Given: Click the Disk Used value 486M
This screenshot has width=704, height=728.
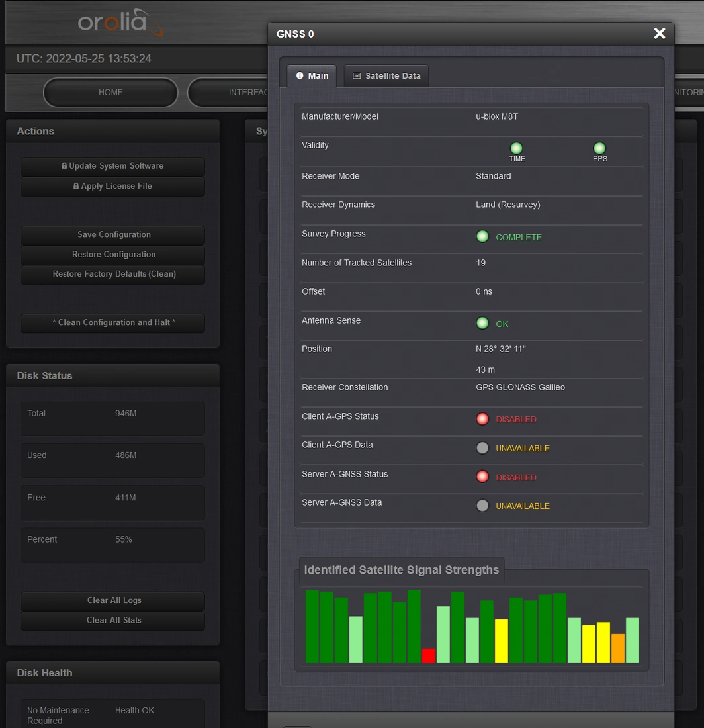Looking at the screenshot, I should coord(126,455).
